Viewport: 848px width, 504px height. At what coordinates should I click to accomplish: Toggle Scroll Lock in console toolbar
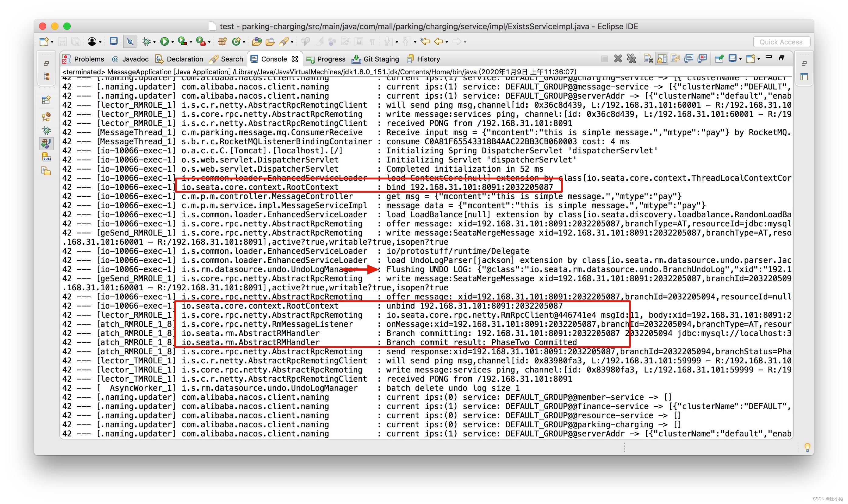tap(661, 59)
